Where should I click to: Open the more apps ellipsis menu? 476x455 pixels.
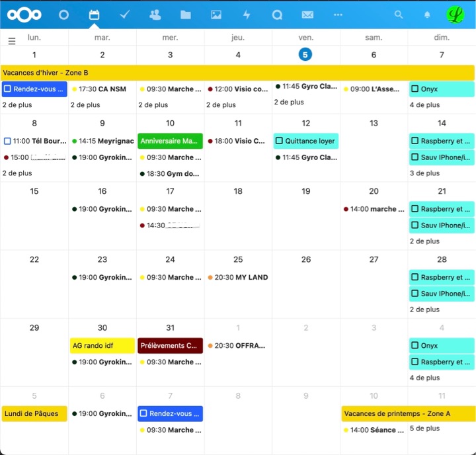click(338, 15)
